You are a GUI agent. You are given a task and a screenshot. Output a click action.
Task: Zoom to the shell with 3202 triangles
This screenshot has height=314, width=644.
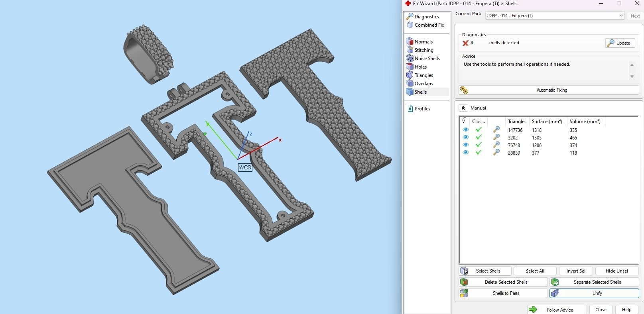tap(496, 137)
